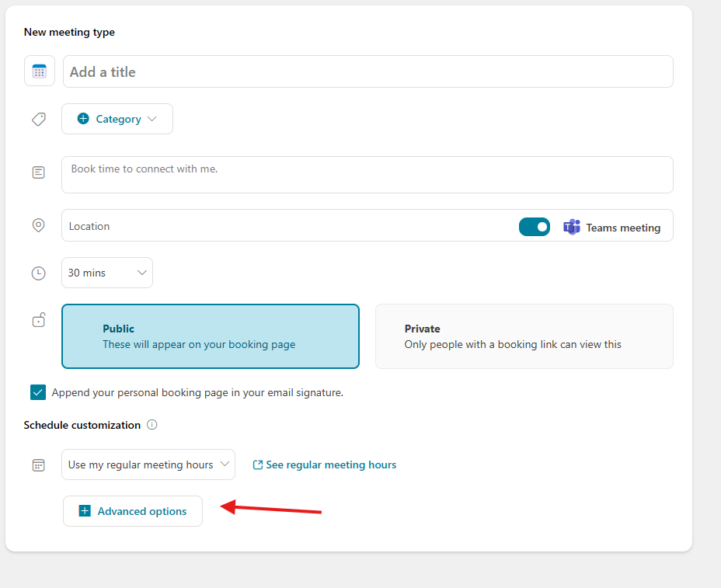Click the info icon beside Schedule customization
Screen dimensions: 721x588
click(152, 425)
